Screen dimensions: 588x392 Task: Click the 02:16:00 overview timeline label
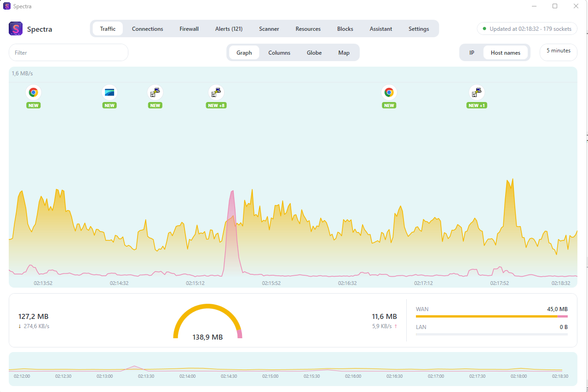coord(353,376)
